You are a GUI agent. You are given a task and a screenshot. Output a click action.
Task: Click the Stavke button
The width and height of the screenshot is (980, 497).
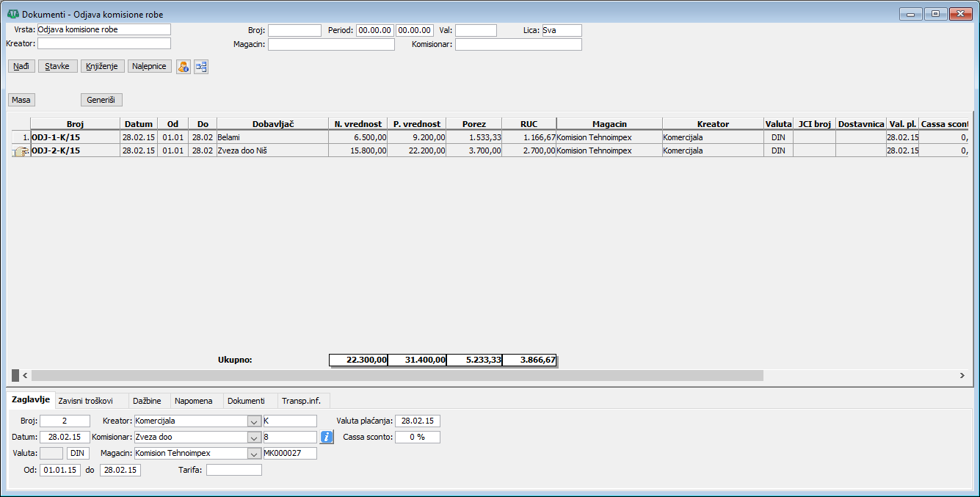57,66
